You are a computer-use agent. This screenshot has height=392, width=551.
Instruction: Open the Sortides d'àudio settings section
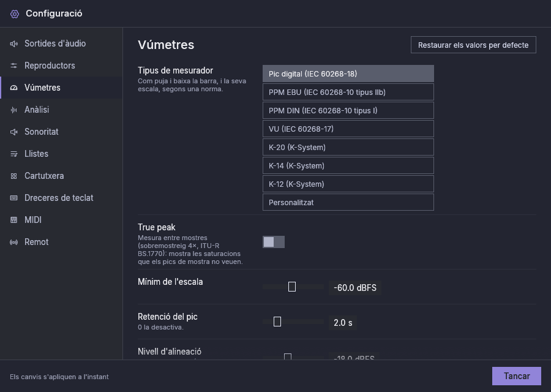pyautogui.click(x=61, y=43)
